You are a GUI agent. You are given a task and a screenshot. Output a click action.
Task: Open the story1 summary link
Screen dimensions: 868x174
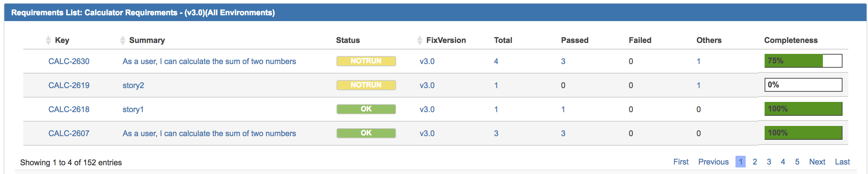tap(133, 110)
